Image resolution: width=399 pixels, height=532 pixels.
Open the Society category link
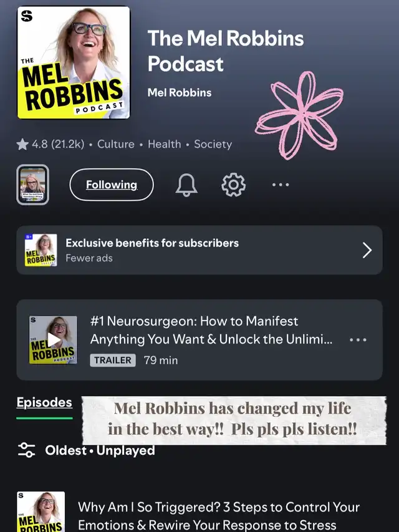pyautogui.click(x=213, y=144)
